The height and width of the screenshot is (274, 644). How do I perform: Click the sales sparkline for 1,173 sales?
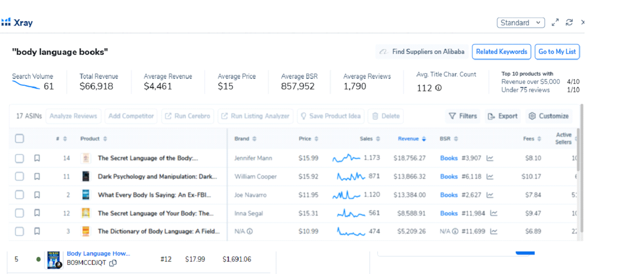(346, 158)
